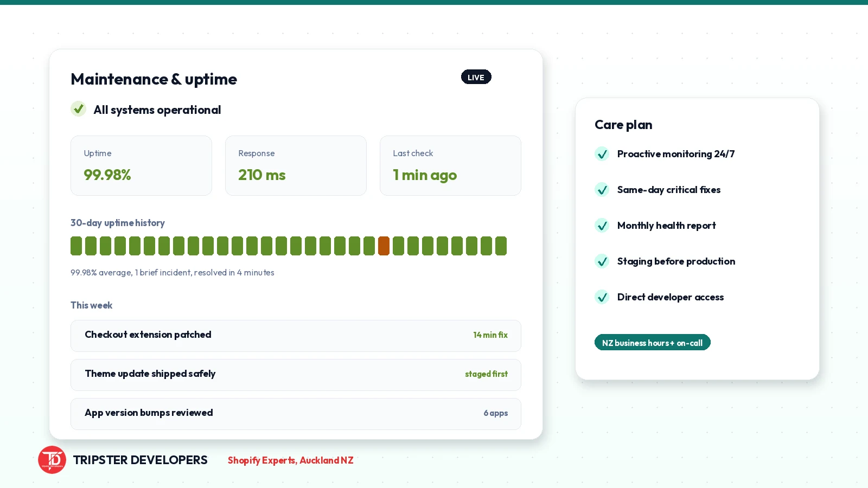Click the Uptime 99.98% stat card
This screenshot has height=488, width=868.
pyautogui.click(x=141, y=165)
